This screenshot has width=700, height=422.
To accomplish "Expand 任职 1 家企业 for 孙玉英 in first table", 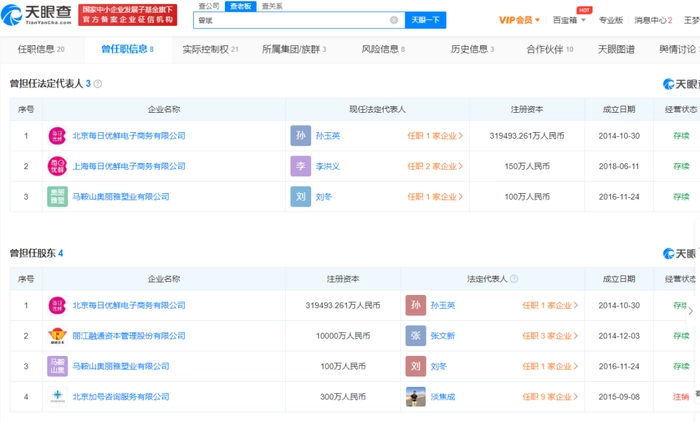I will pos(435,136).
